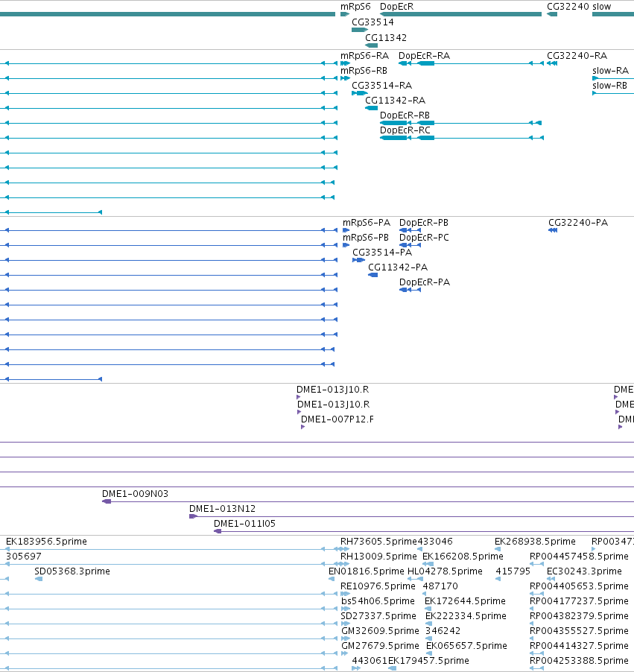Click the RP004457458.5prime EST label
The height and width of the screenshot is (672, 634).
[579, 557]
